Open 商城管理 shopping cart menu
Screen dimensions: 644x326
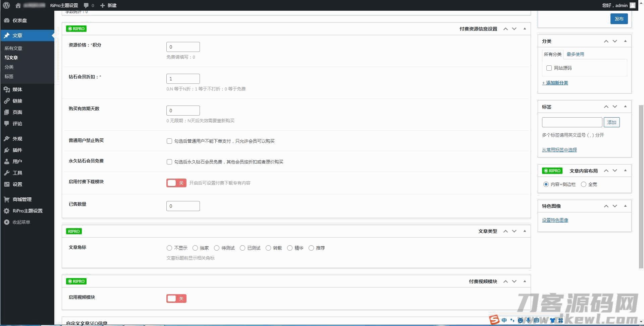pos(7,199)
